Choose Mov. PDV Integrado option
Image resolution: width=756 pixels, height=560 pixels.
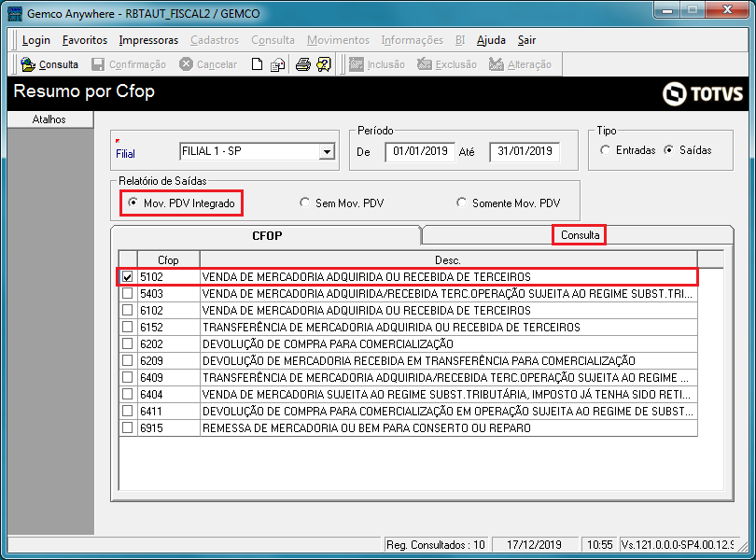[133, 203]
